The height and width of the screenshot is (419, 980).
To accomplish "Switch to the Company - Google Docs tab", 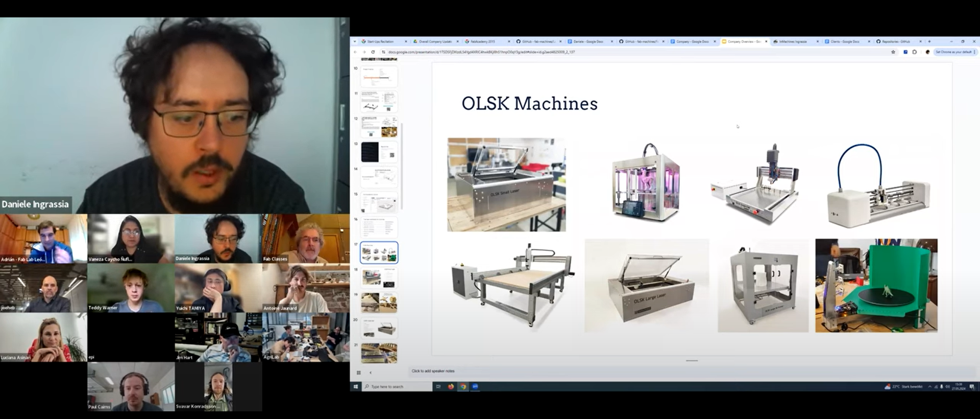I will point(692,41).
